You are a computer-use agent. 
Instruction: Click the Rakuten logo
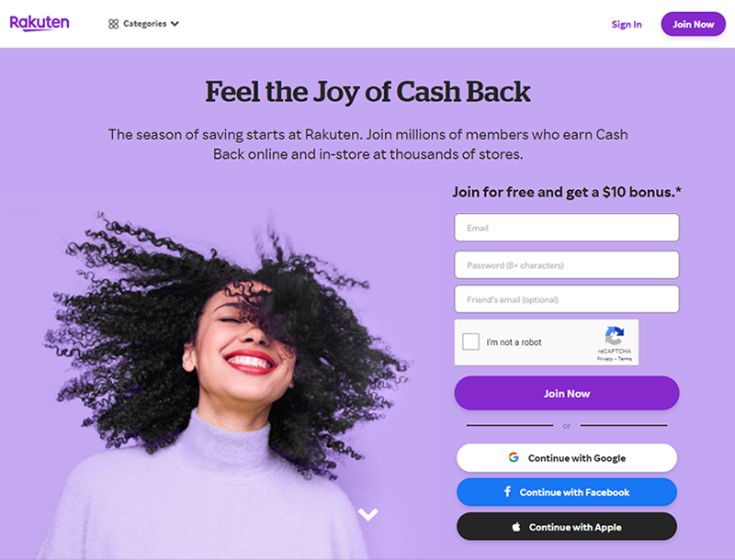40,24
